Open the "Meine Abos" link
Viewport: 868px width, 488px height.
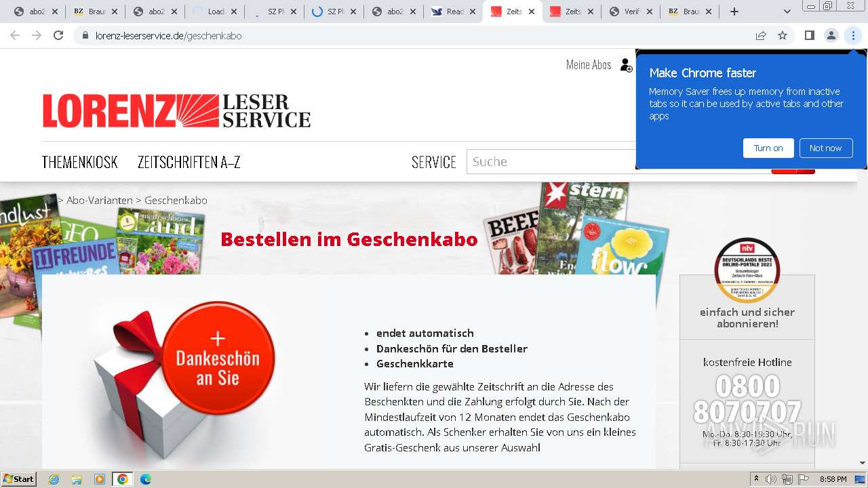(x=589, y=64)
